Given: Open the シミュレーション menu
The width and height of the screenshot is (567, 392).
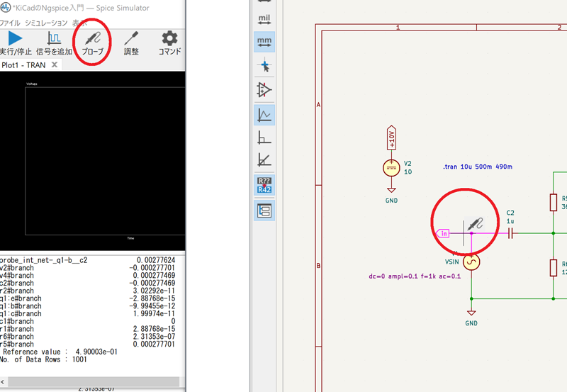Looking at the screenshot, I should tap(46, 23).
